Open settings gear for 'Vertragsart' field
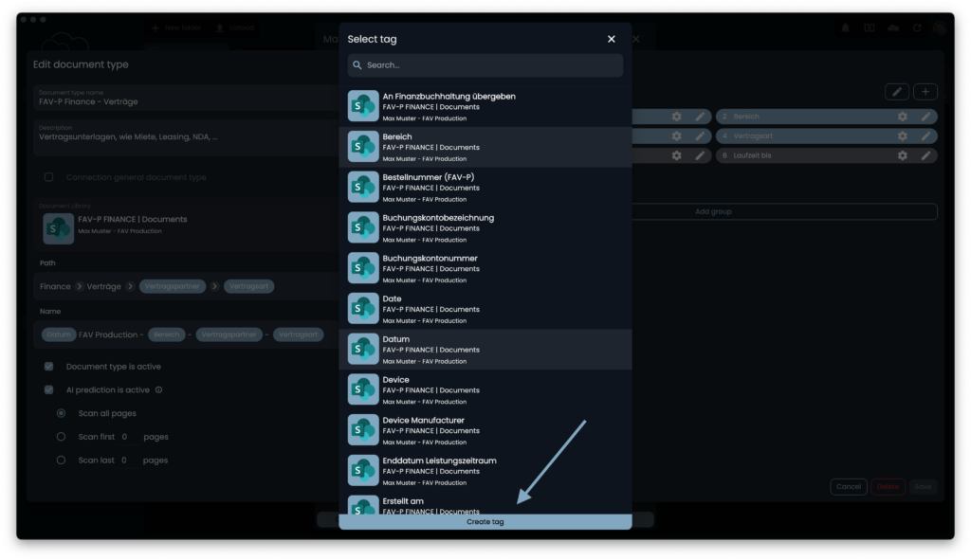 (903, 136)
